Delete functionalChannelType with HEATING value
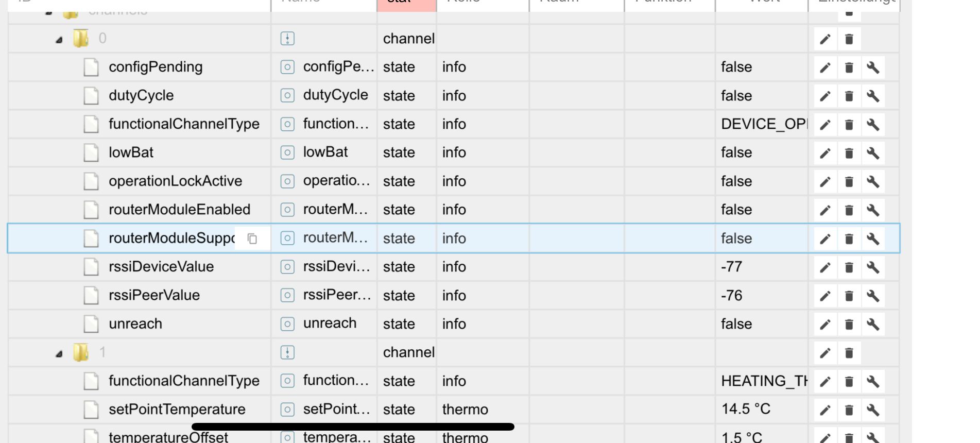The width and height of the screenshot is (980, 443). [849, 382]
